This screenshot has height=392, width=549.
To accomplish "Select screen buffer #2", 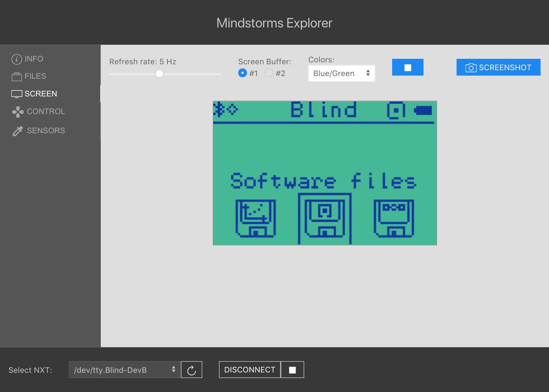I will coord(269,73).
